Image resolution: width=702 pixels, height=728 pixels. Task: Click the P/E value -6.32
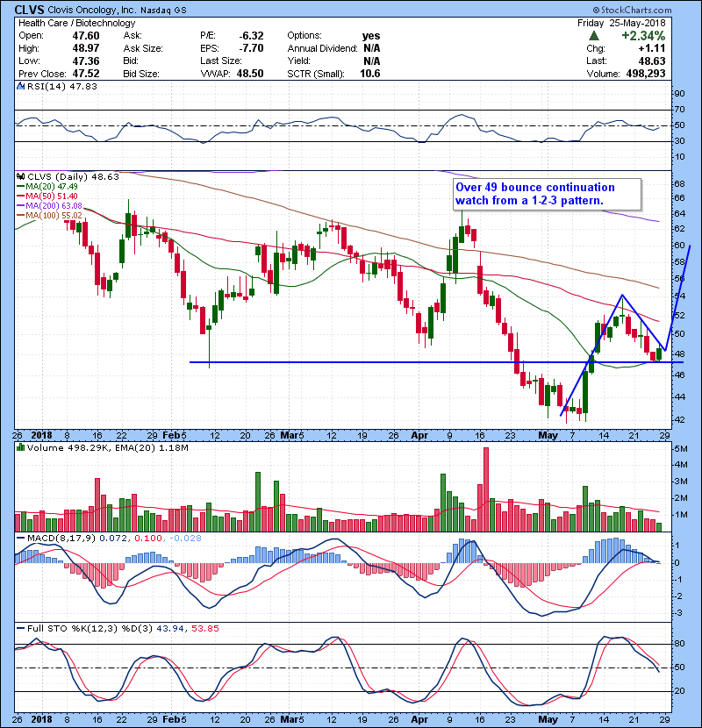coord(251,36)
